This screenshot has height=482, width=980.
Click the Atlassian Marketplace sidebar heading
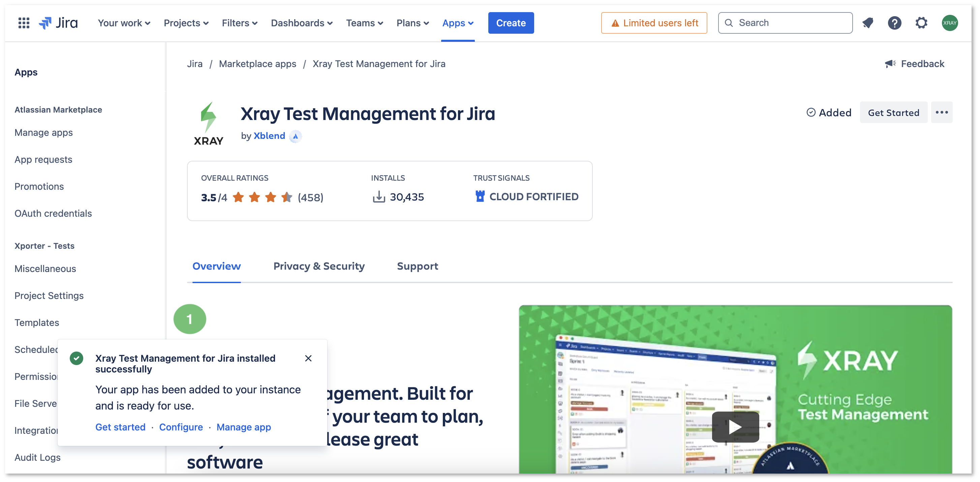[x=58, y=110]
